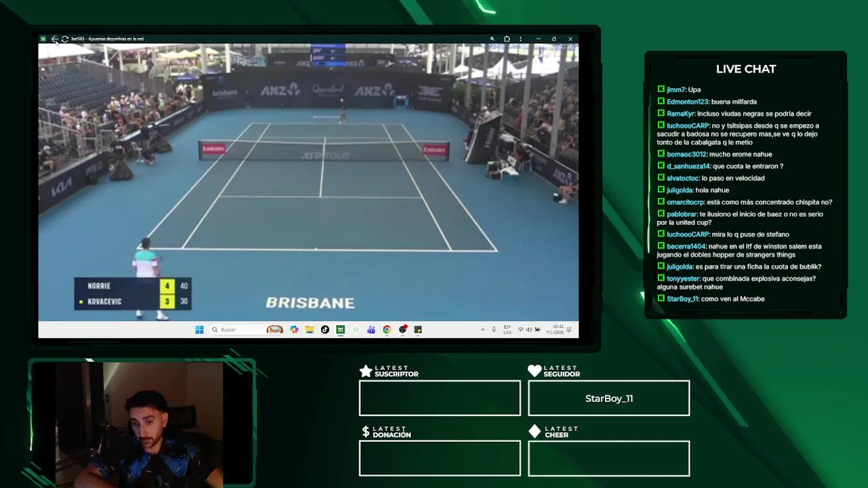Click the omarcitocrp username in live chat
This screenshot has width=868, height=488.
click(686, 202)
